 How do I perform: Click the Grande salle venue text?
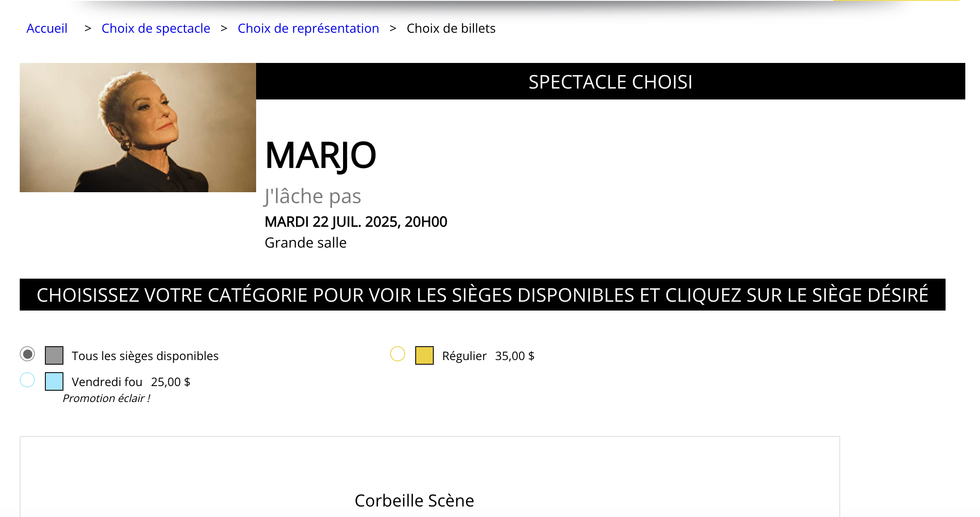point(306,243)
